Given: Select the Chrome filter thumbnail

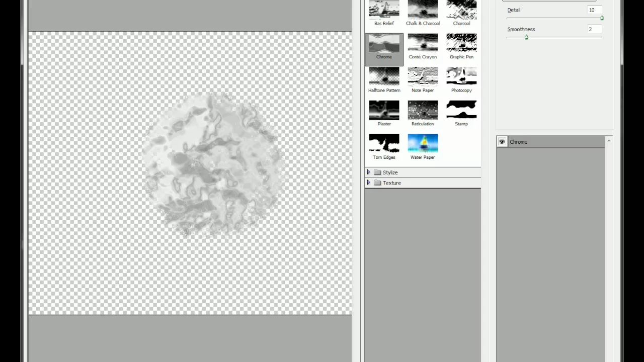Looking at the screenshot, I should tap(384, 49).
